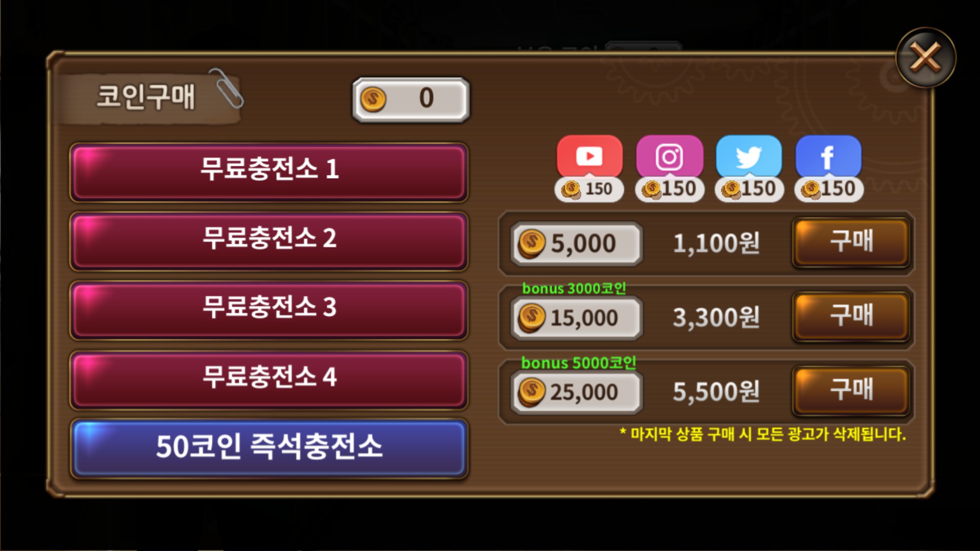This screenshot has width=980, height=551.
Task: Buy the 25,000 coins for 5,500원
Action: 851,391
